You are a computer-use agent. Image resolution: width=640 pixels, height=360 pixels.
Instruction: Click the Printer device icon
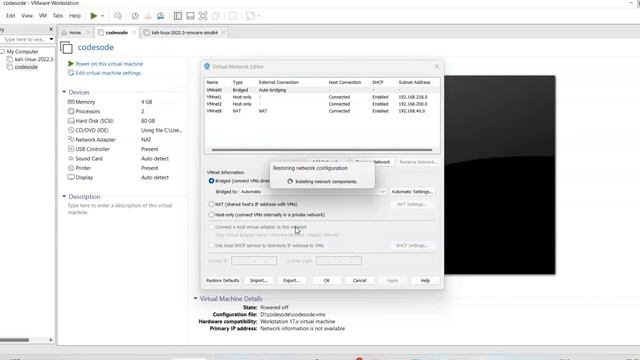click(x=71, y=168)
